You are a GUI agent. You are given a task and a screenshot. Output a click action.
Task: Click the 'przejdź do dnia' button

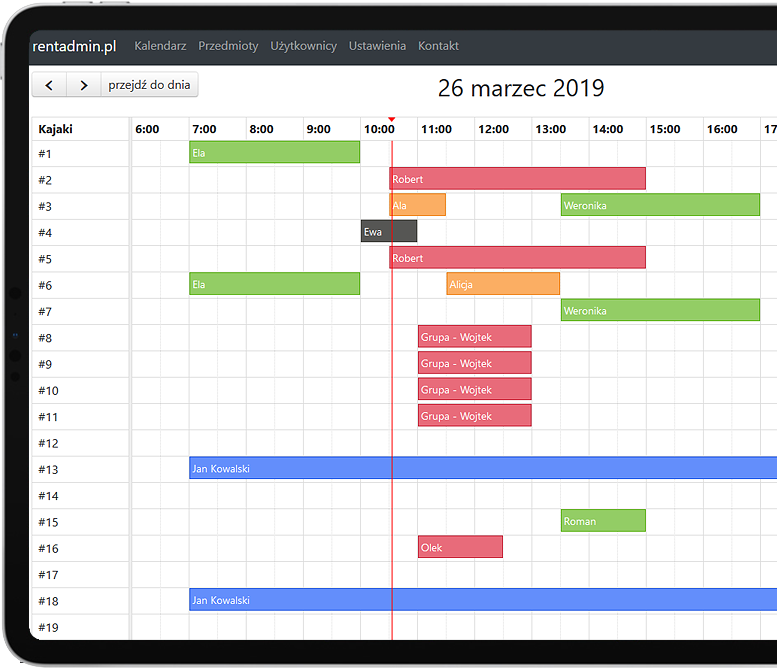150,85
